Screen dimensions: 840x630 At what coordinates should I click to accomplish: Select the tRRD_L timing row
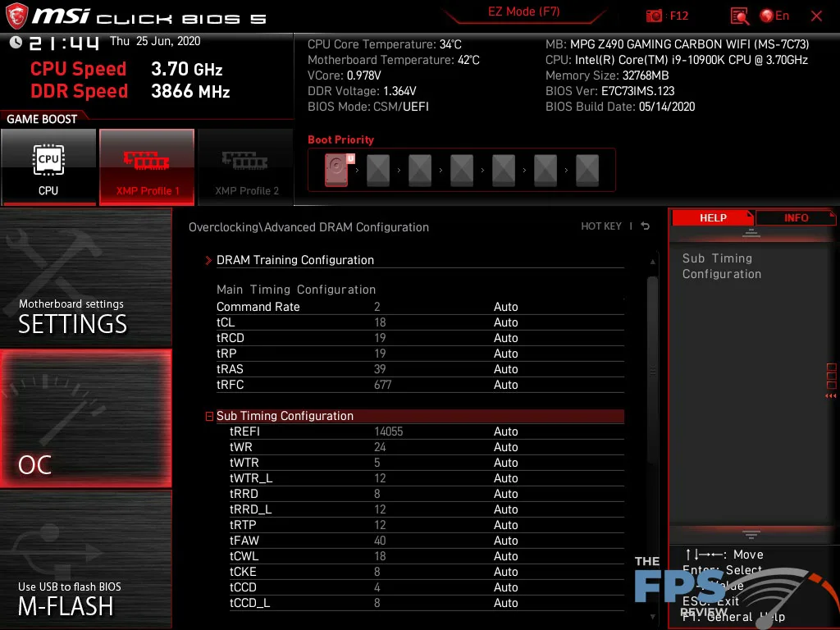[x=427, y=509]
